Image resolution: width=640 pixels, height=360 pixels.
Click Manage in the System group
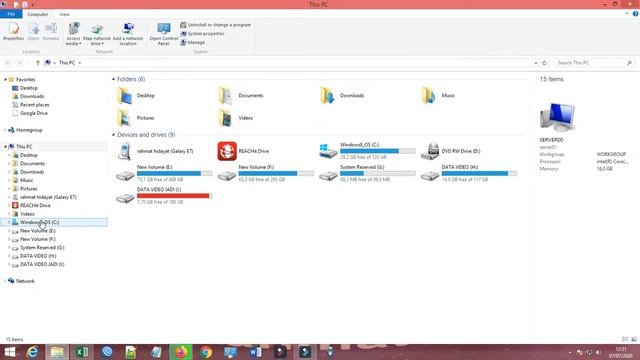pos(193,42)
